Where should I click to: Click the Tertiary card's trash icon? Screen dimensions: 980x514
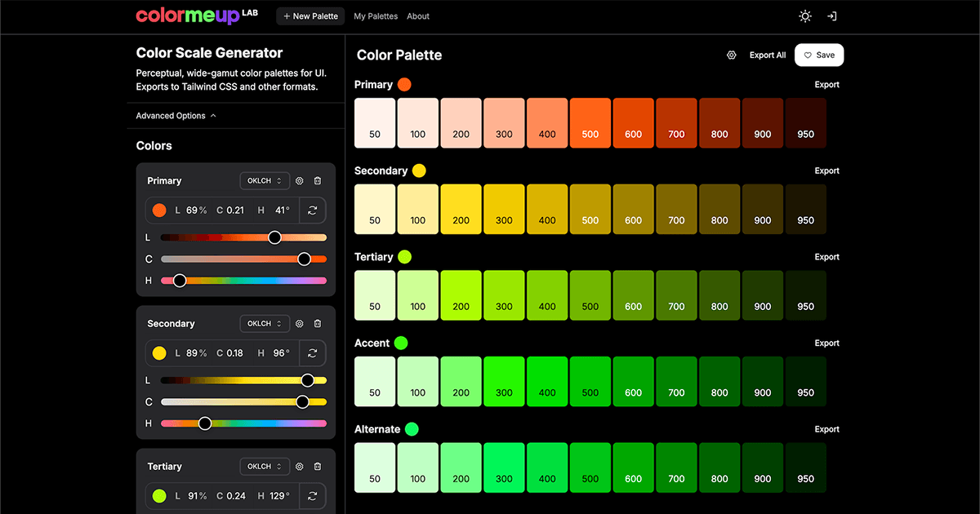[318, 466]
